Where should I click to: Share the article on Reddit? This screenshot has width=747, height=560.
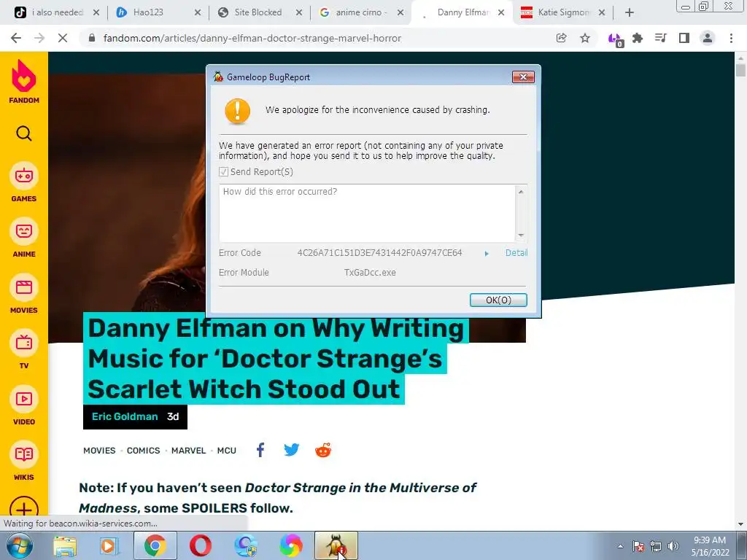point(323,450)
